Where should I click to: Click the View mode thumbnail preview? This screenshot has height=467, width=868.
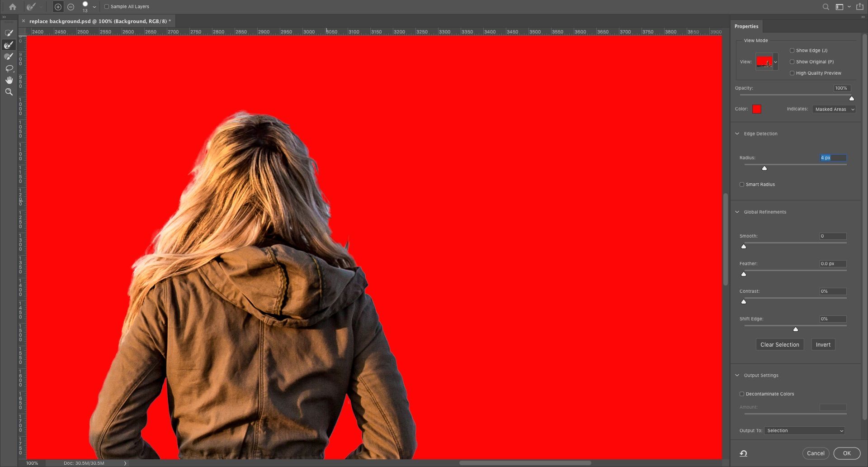[764, 62]
